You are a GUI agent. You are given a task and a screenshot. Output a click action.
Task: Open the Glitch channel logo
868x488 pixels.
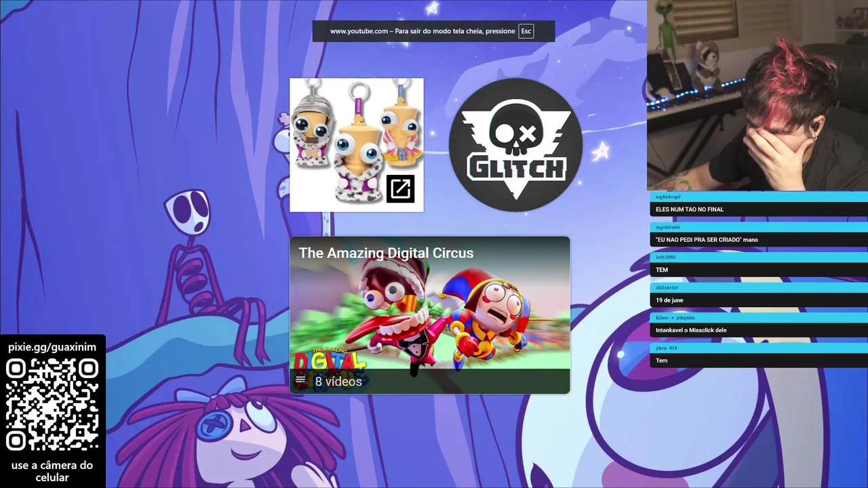515,144
